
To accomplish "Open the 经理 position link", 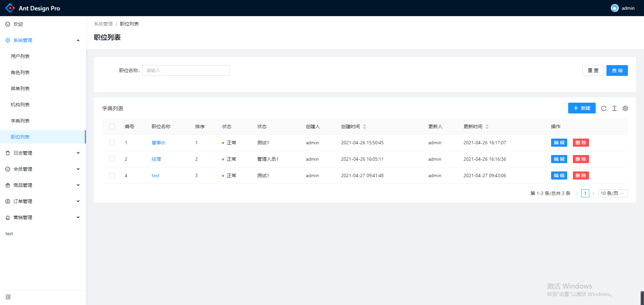I will point(156,159).
